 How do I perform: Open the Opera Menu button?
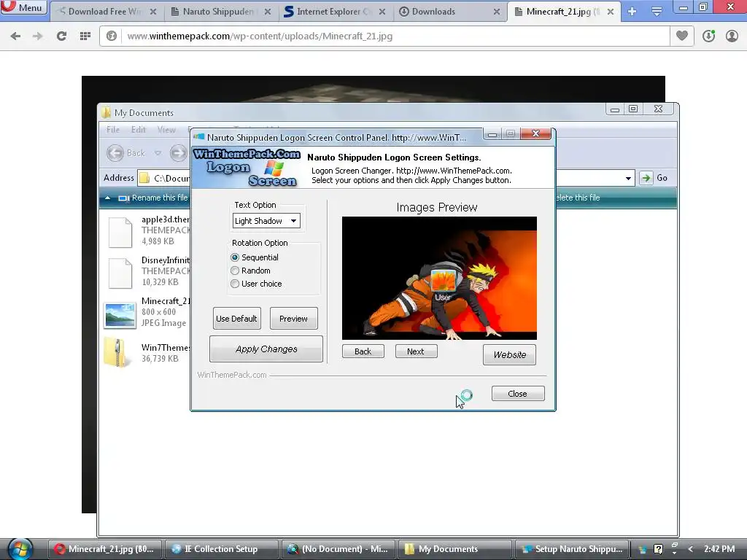pyautogui.click(x=23, y=7)
